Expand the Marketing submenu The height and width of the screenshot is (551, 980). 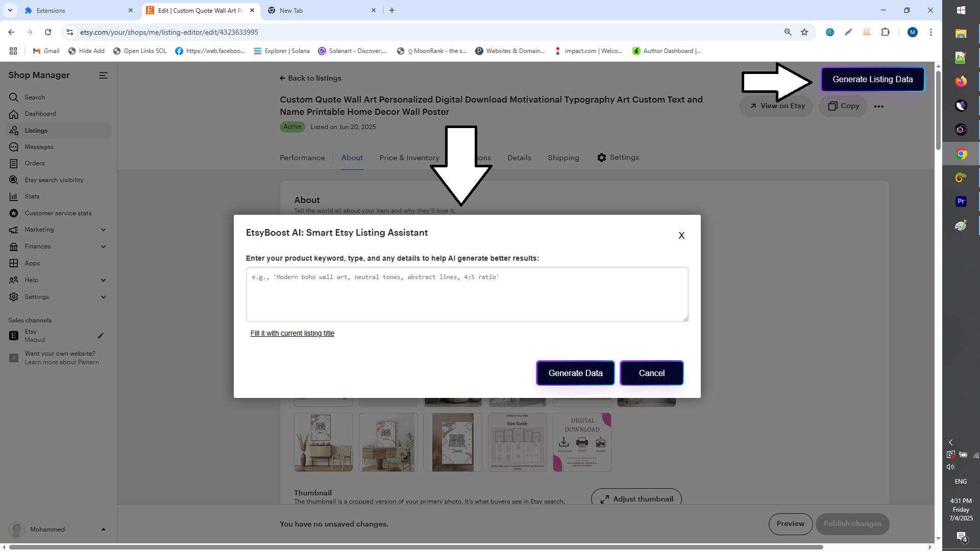click(103, 230)
